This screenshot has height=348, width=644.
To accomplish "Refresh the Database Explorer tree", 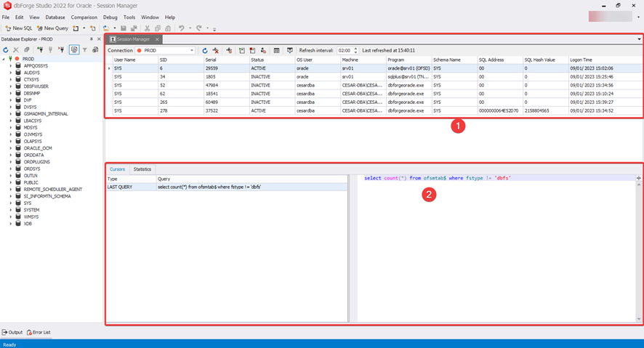I will click(5, 50).
